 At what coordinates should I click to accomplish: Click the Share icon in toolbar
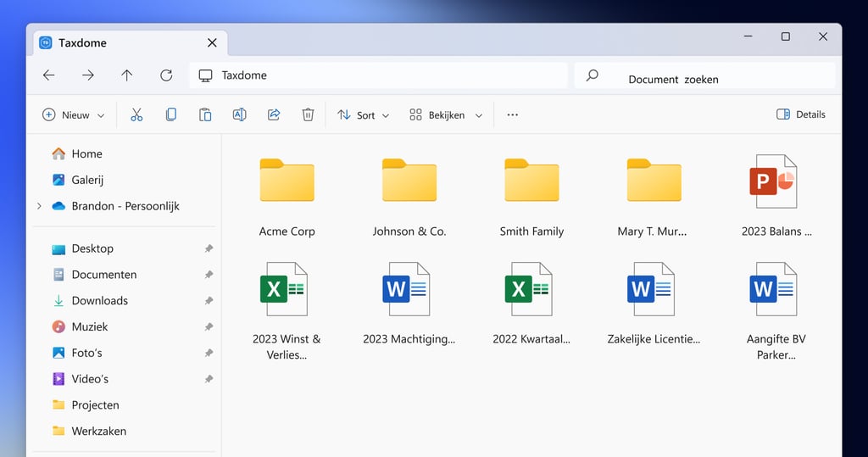[x=274, y=114]
